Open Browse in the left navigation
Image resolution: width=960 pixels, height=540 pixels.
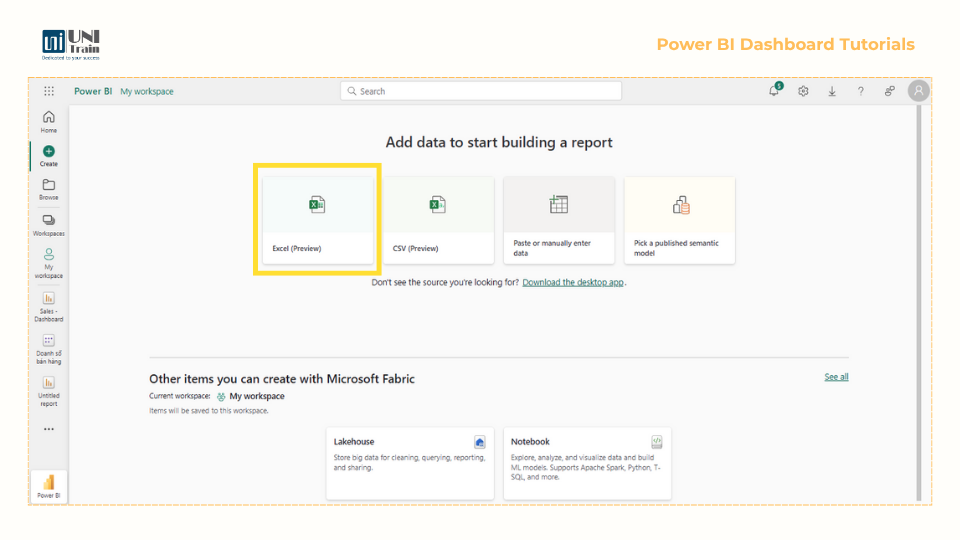(48, 190)
